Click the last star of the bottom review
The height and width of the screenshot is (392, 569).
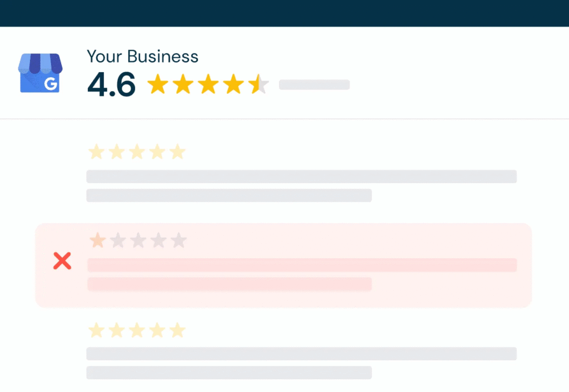coord(177,330)
